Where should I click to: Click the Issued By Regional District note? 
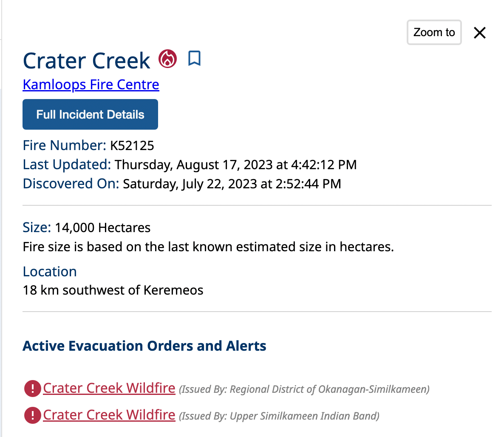pyautogui.click(x=304, y=389)
